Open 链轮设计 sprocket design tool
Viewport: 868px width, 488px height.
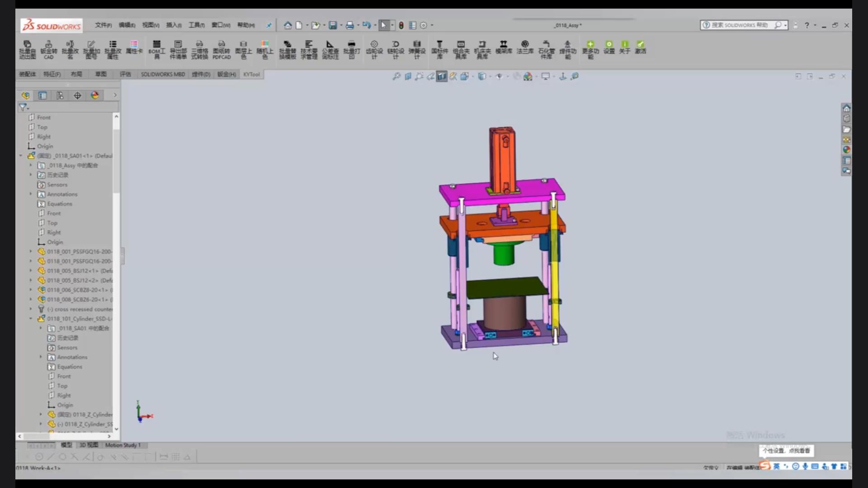396,49
